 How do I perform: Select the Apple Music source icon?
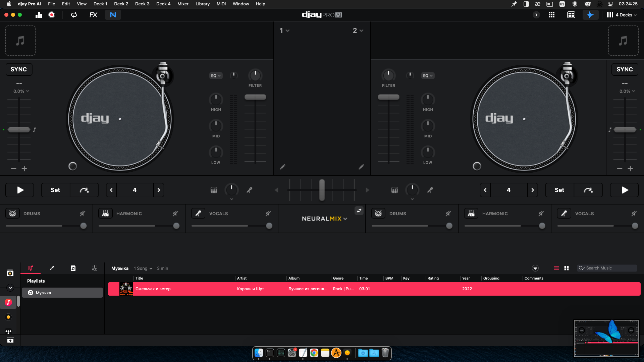click(8, 302)
